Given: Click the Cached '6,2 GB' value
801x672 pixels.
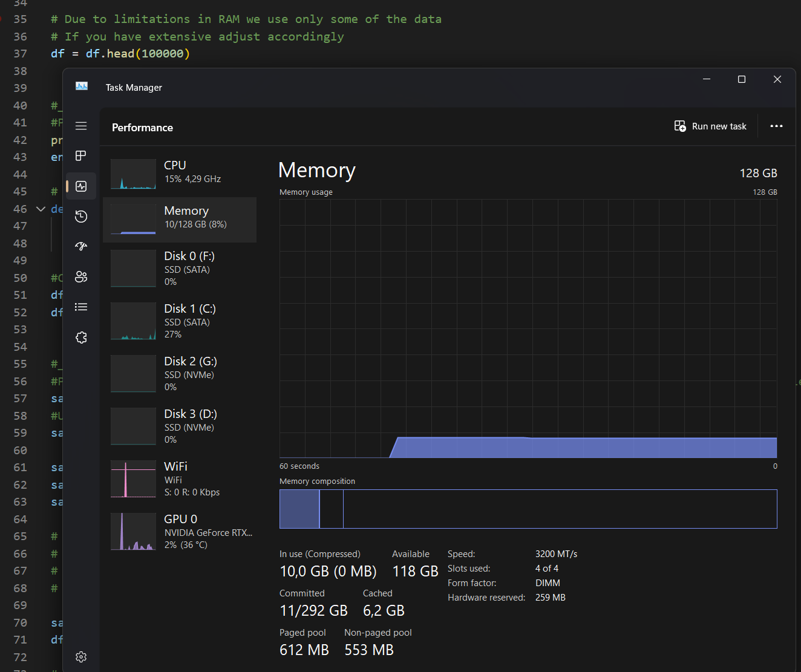Looking at the screenshot, I should click(x=384, y=611).
